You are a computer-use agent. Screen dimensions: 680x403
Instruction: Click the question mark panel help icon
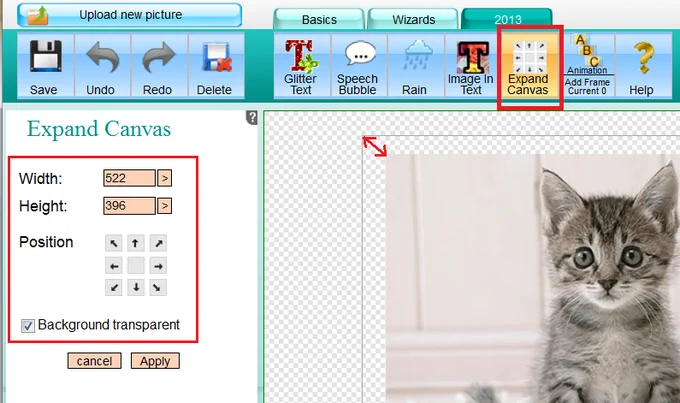[252, 117]
